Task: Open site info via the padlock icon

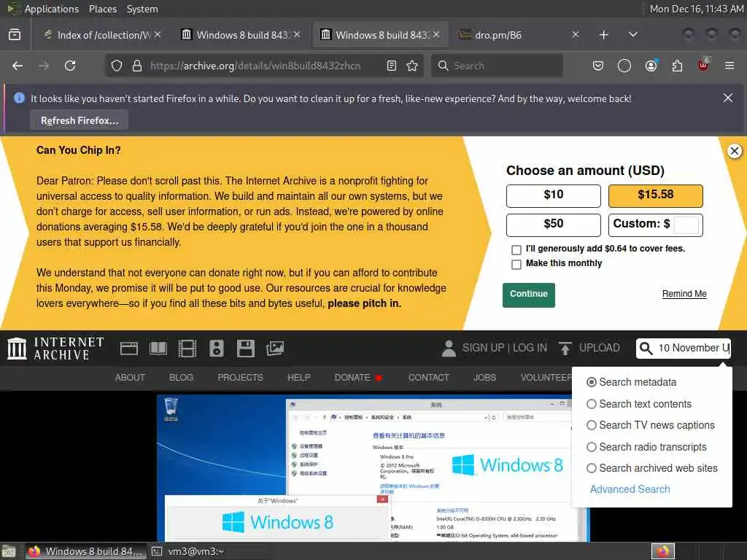Action: coord(137,66)
